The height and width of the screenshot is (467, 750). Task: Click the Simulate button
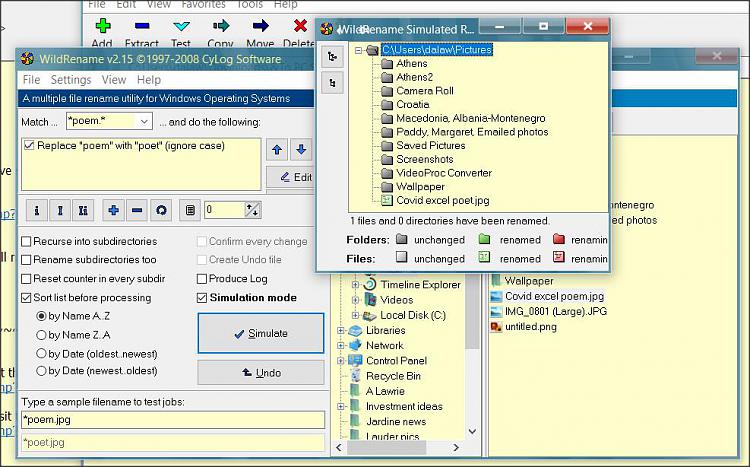pyautogui.click(x=261, y=334)
